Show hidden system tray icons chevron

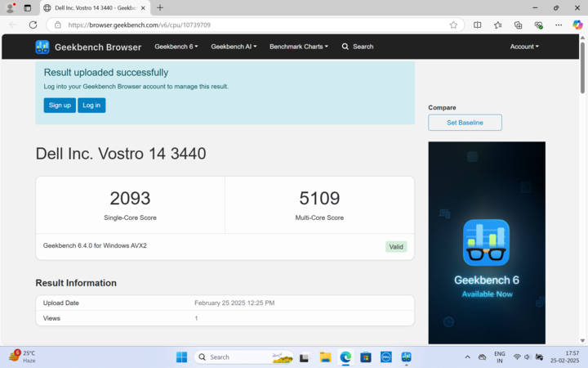467,357
